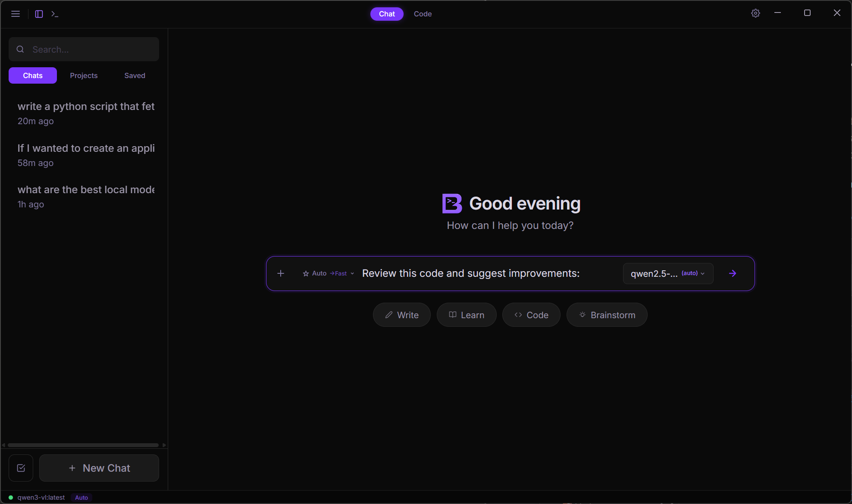Send message with purple arrow icon
Screen dimensions: 852x504
click(733, 273)
